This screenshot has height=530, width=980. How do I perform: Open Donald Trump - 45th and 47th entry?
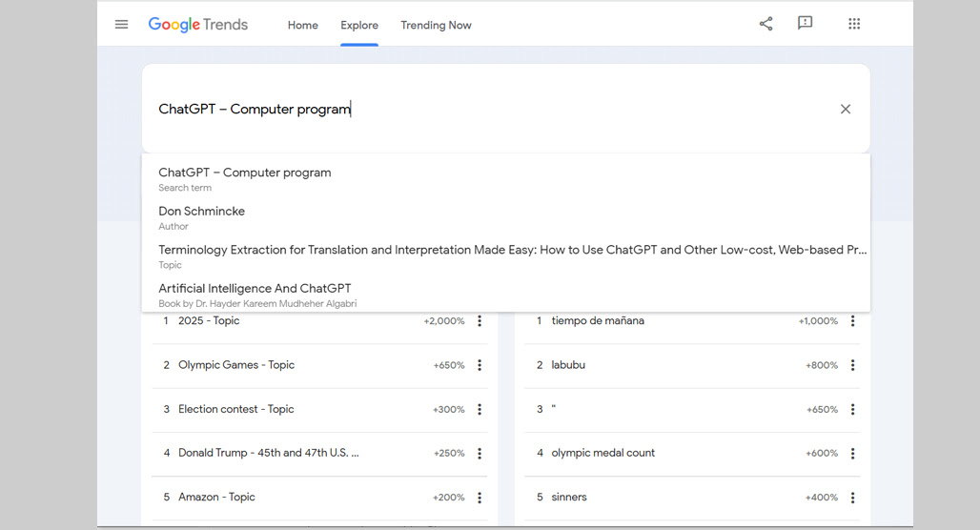click(x=269, y=453)
